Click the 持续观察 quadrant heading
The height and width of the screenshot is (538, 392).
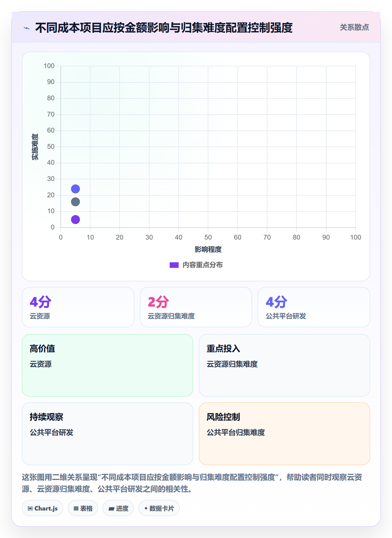coord(46,417)
